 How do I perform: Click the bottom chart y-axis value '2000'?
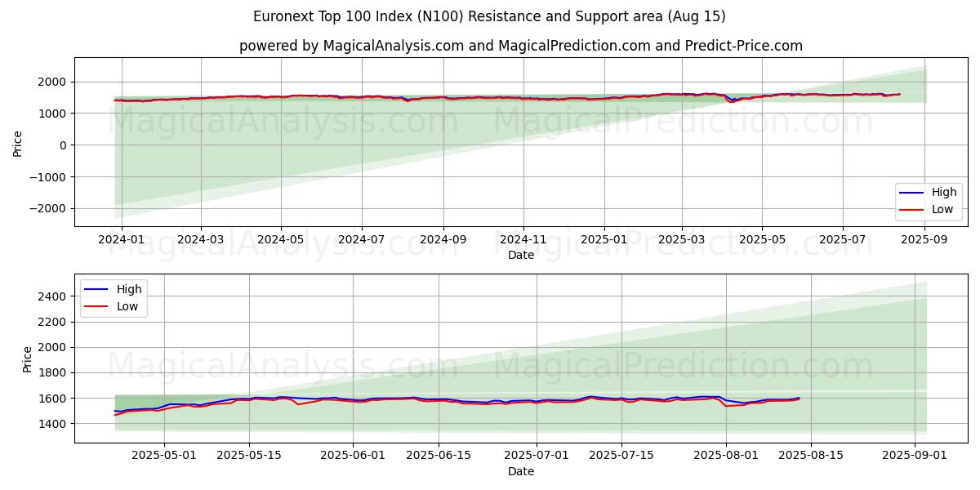pyautogui.click(x=54, y=347)
